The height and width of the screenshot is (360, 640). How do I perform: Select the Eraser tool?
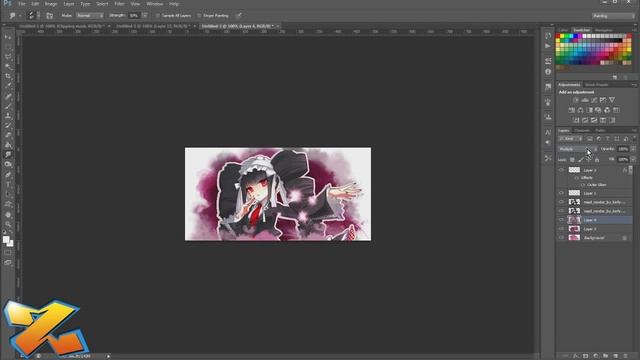coord(8,136)
